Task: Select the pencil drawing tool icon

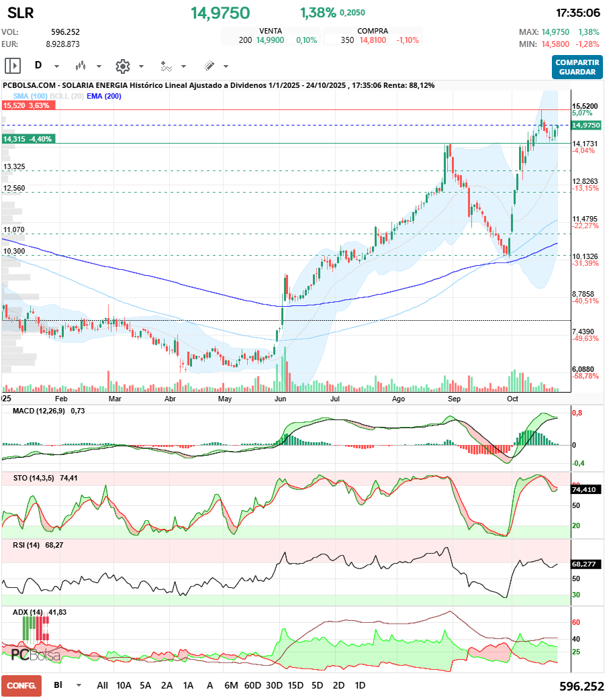Action: point(209,66)
